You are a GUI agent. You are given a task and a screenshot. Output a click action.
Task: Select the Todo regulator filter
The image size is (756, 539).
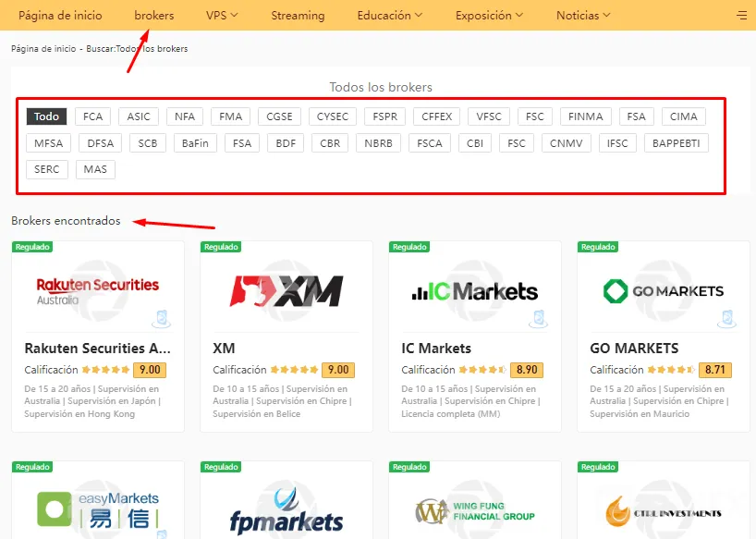click(x=46, y=116)
